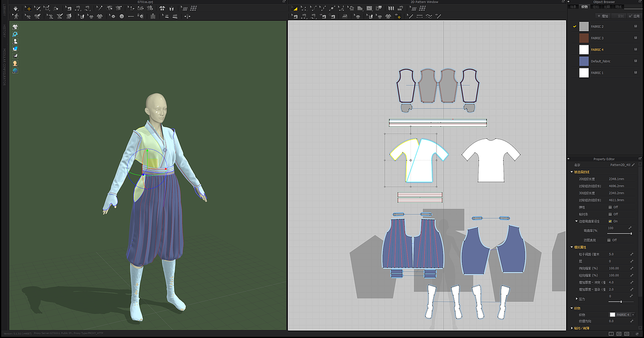This screenshot has width=644, height=338.
Task: Uncheck the 边缘弯曲率设置 On checkbox
Action: pos(610,221)
